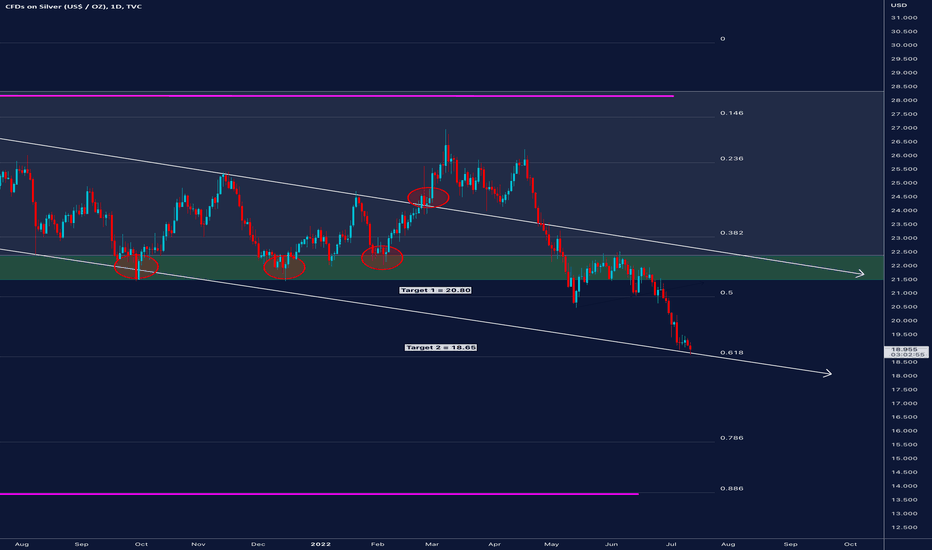932x550 pixels.
Task: Select the upper magenta horizontal line near 28.000
Action: point(336,95)
